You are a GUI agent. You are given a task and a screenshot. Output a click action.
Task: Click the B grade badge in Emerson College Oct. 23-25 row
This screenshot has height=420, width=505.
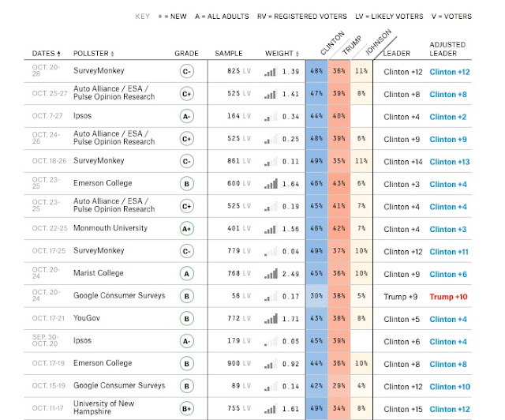tap(187, 184)
